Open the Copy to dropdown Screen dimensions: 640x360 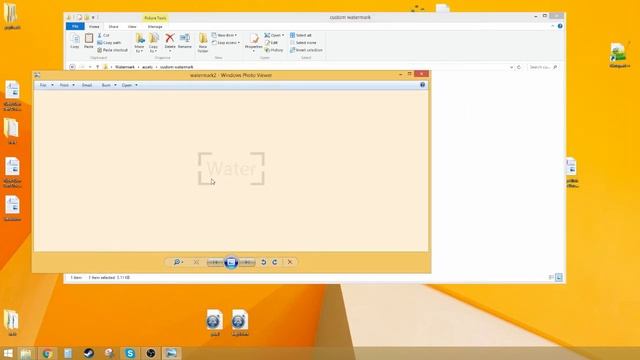point(153,43)
